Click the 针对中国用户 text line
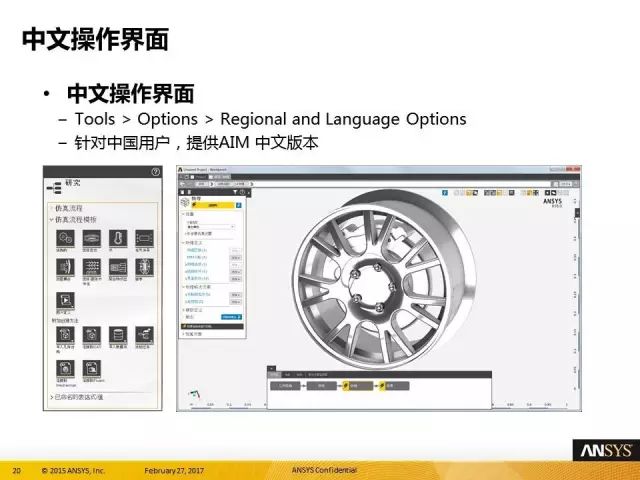 click(x=196, y=143)
